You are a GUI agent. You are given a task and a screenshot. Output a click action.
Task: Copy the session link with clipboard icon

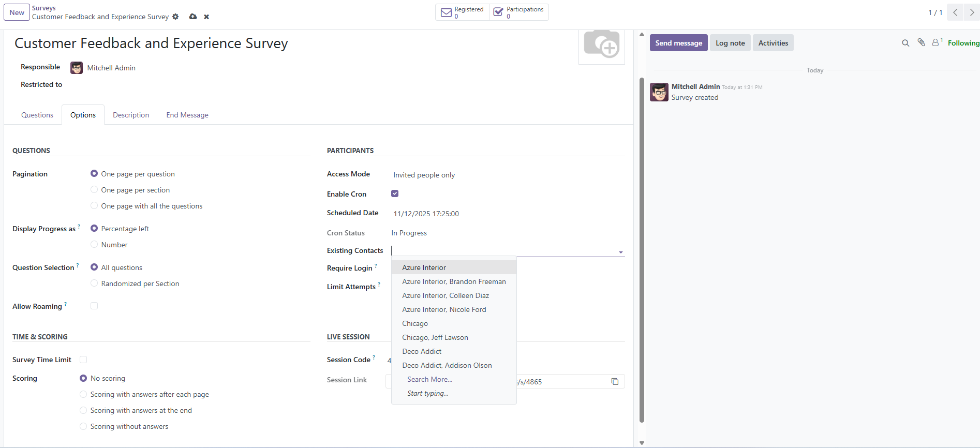[615, 382]
